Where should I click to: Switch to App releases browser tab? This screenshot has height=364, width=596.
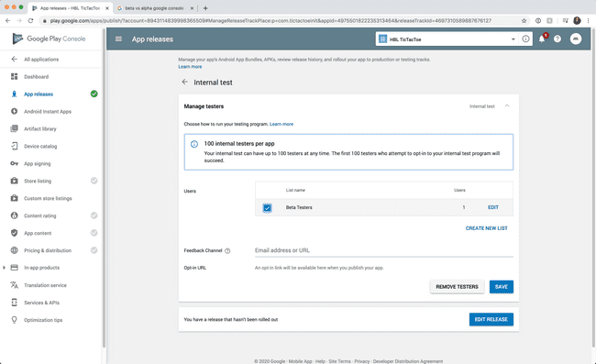point(70,8)
